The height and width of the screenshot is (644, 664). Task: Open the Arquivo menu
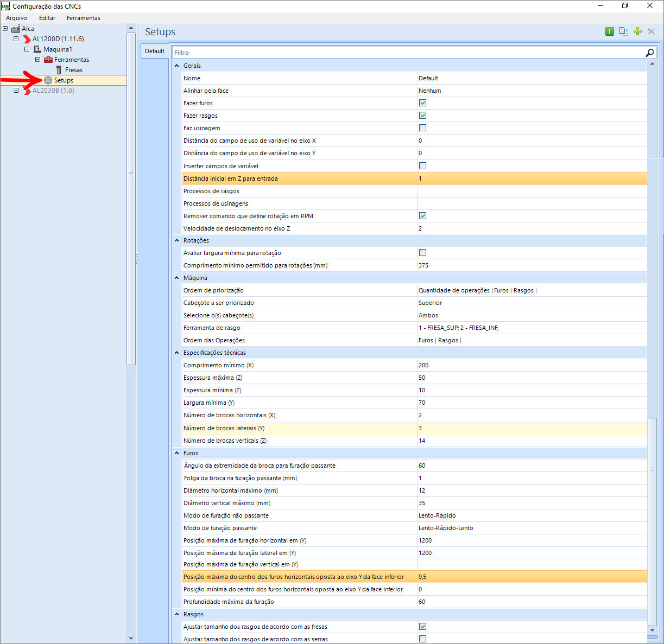pyautogui.click(x=16, y=18)
